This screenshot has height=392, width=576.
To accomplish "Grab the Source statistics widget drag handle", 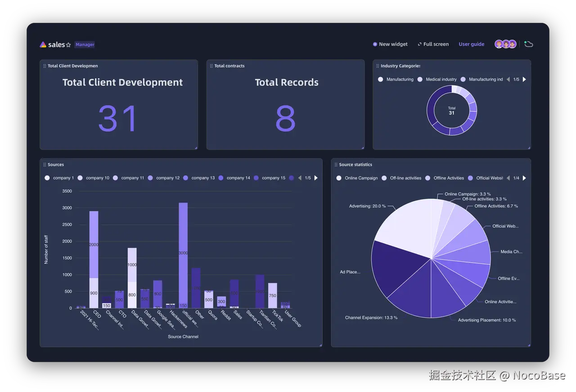I will 336,165.
